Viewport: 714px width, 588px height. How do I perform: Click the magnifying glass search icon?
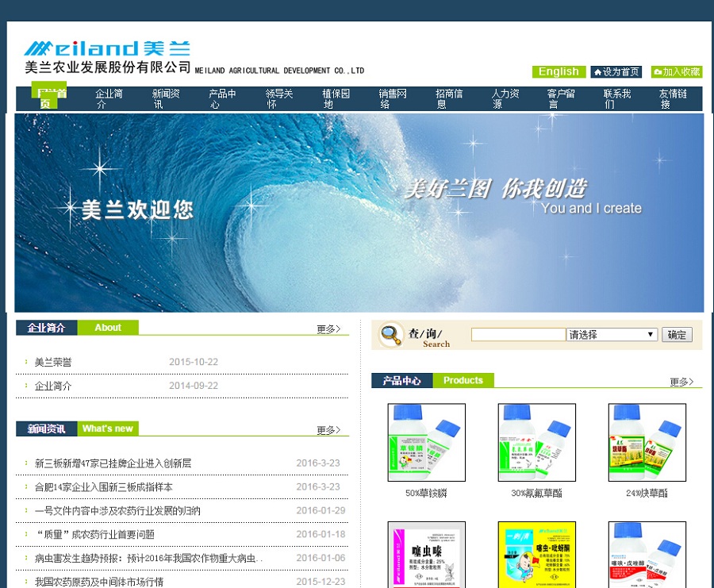click(x=390, y=335)
